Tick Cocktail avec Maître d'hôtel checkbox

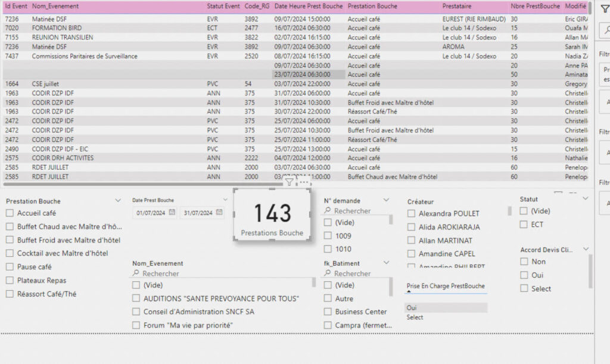point(10,253)
